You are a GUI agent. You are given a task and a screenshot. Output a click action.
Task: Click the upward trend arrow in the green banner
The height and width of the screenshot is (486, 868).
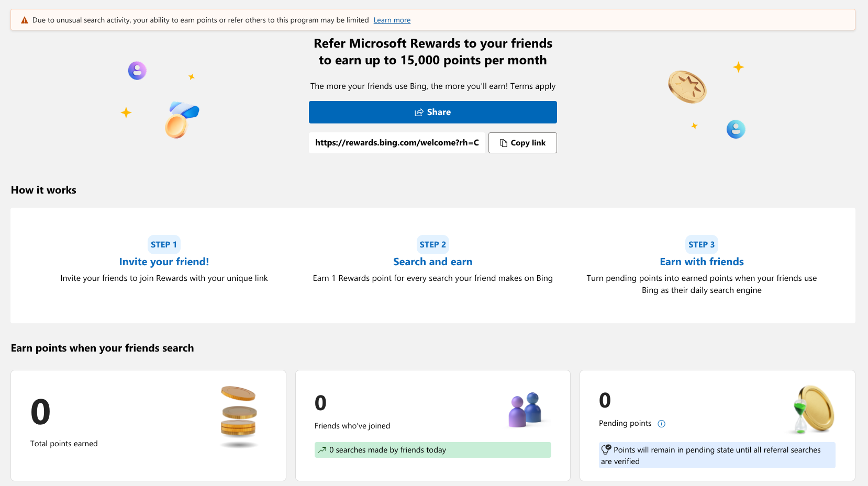322,449
